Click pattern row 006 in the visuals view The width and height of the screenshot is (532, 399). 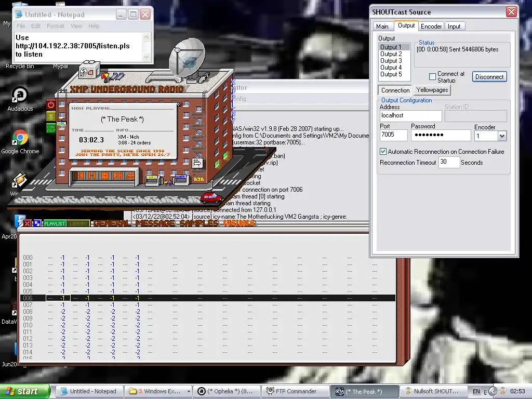[207, 298]
